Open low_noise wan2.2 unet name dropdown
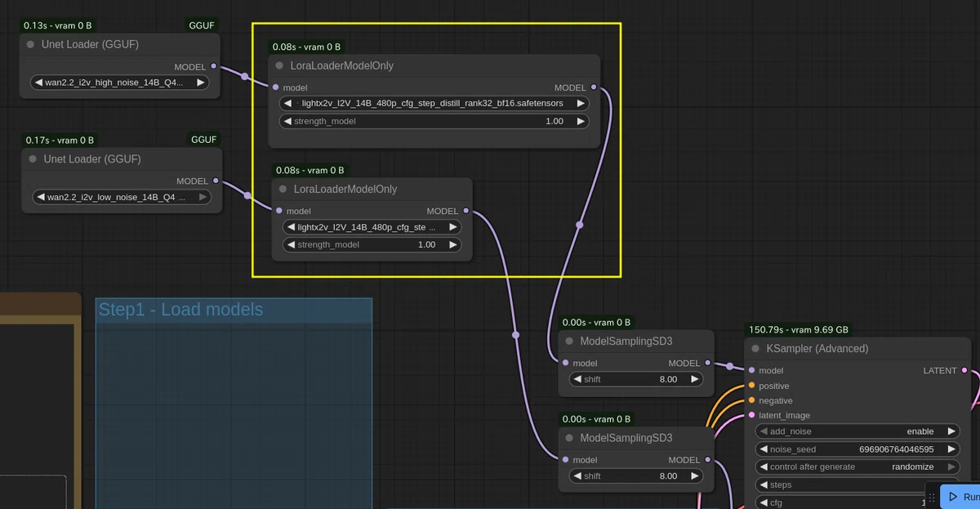 [x=121, y=197]
